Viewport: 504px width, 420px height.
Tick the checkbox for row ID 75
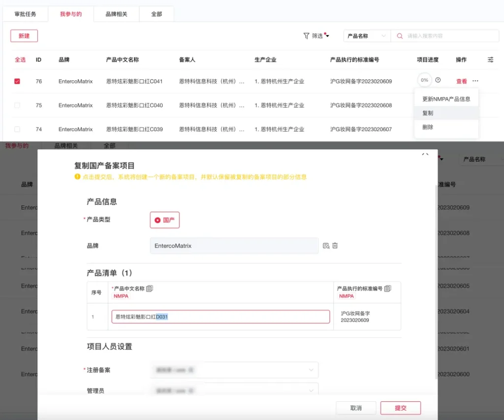click(x=17, y=105)
